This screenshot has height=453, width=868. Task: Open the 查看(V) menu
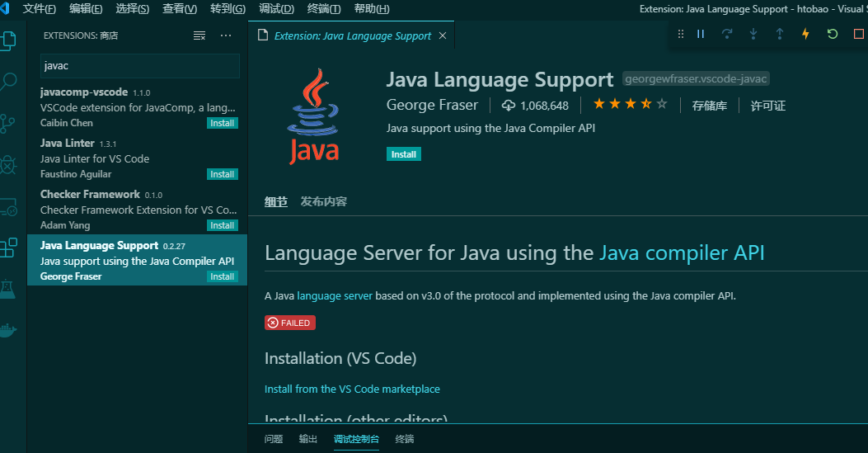point(180,9)
